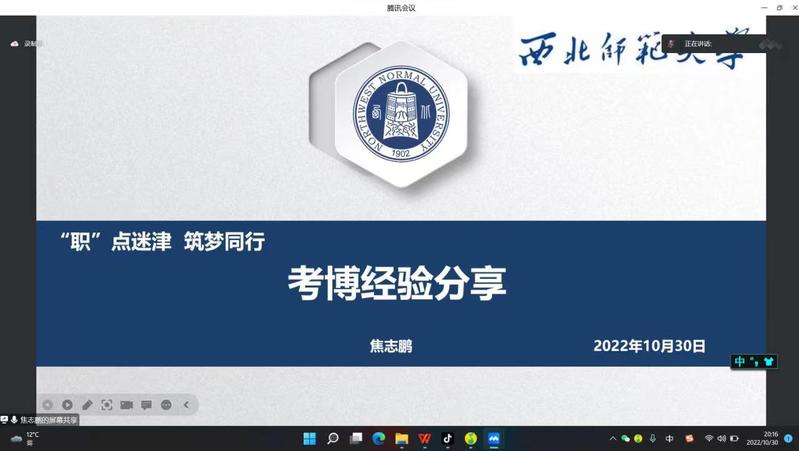Open File Explorer from taskbar
799x451 pixels.
[x=402, y=438]
